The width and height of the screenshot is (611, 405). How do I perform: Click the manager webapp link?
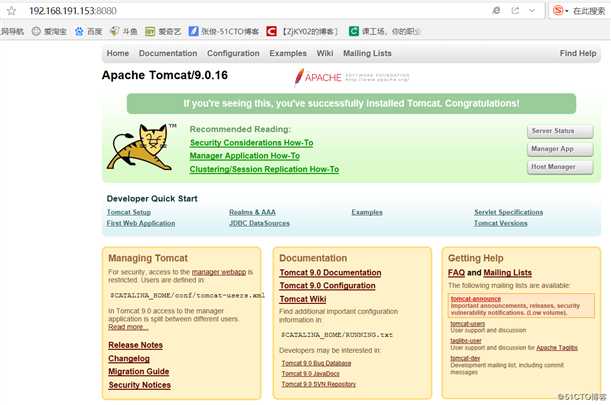point(219,272)
